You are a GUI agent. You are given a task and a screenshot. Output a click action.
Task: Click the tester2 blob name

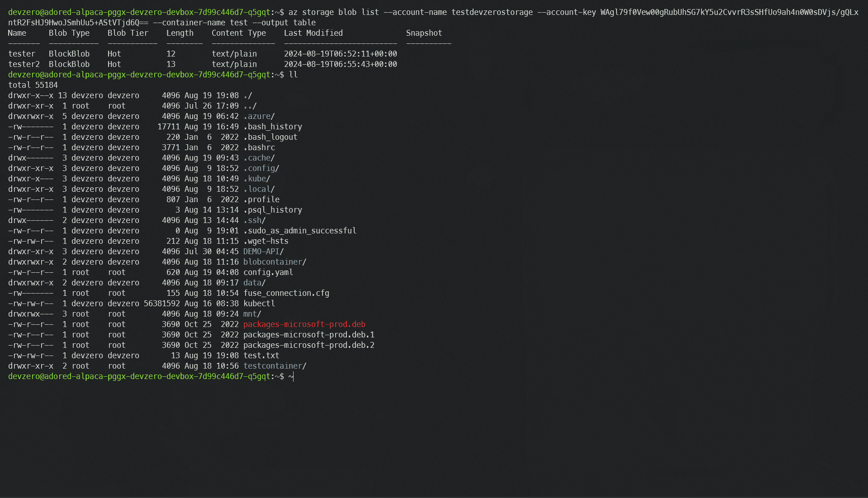pos(24,64)
